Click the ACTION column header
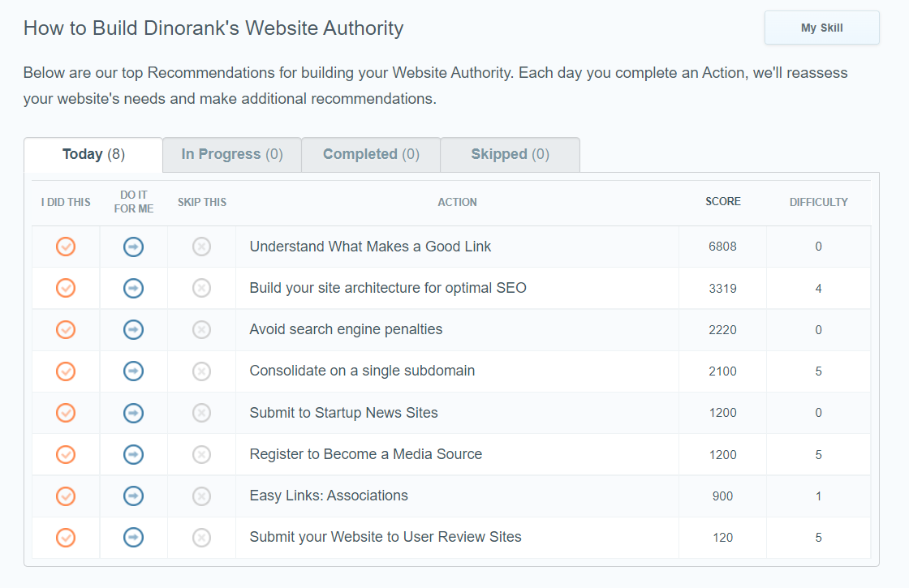Screen dimensions: 909x588 click(x=458, y=202)
